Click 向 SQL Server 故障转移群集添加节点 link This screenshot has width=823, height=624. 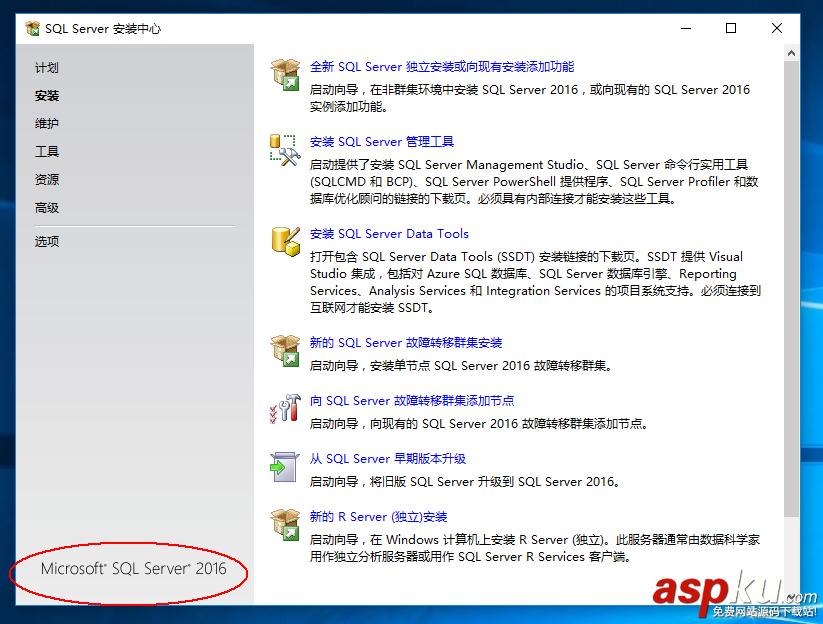tap(412, 401)
